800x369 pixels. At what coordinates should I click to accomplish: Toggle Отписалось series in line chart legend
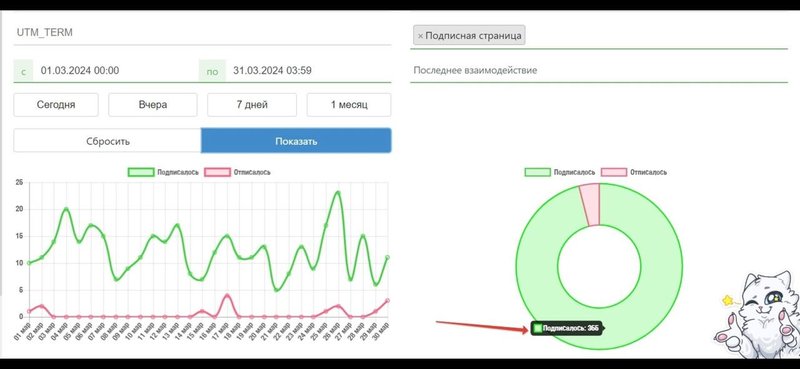point(237,173)
